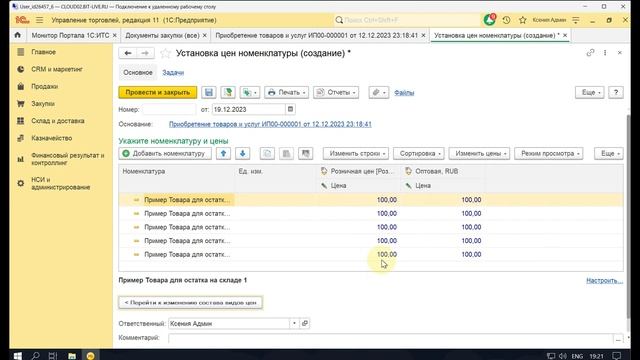Screen dimensions: 640x360
Task: Click icon left of Изменить строки
Action: [x=305, y=153]
